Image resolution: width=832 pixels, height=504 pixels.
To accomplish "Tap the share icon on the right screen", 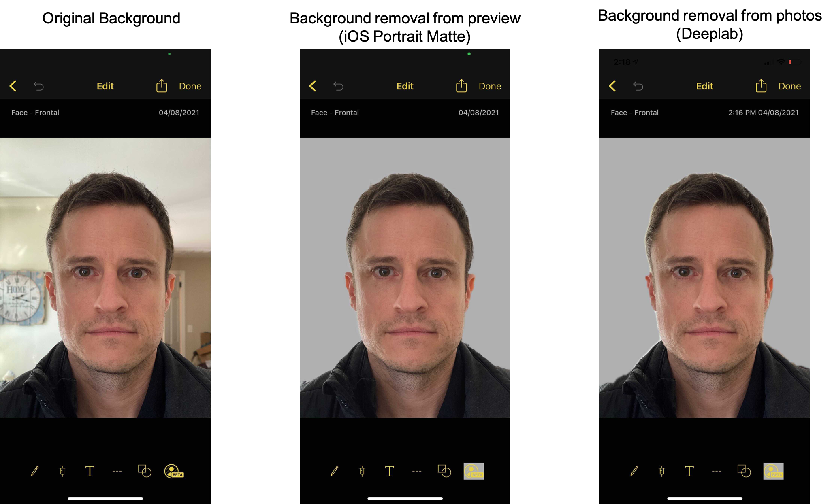I will [761, 86].
